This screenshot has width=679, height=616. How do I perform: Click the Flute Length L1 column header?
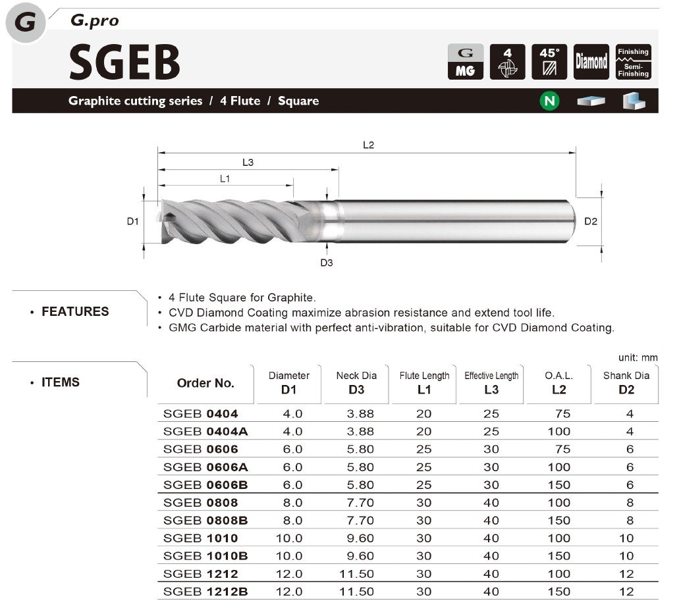click(424, 383)
